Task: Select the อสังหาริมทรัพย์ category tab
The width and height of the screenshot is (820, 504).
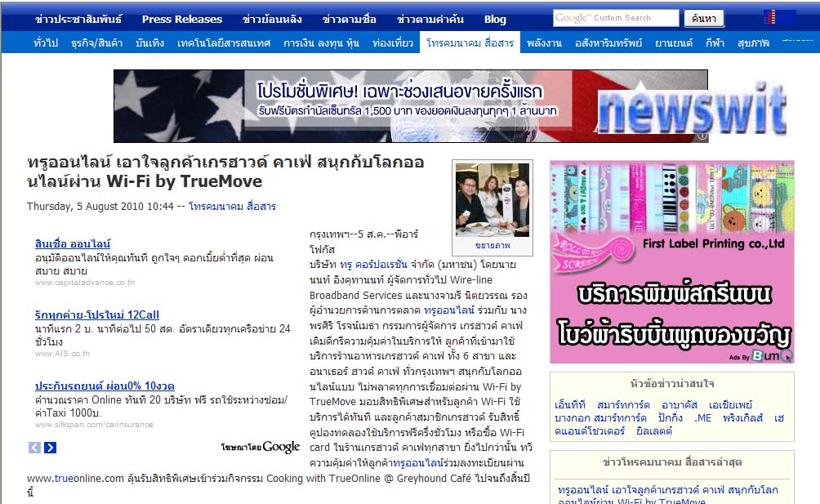Action: 608,42
